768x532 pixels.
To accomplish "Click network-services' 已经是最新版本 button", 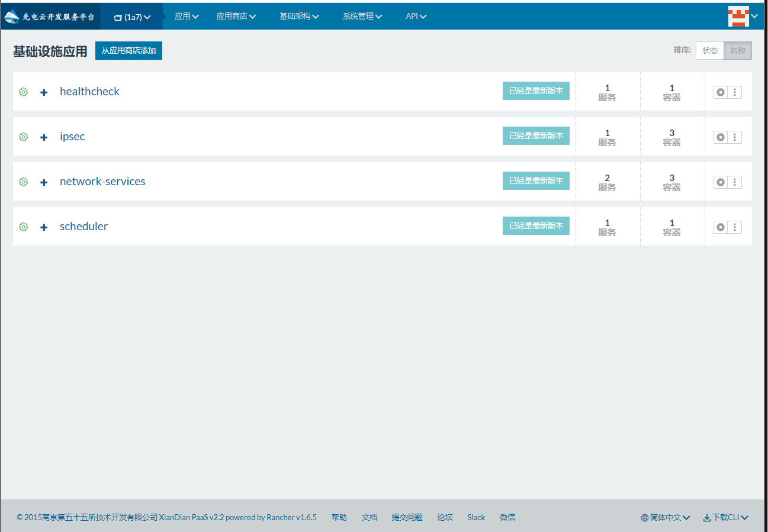I will click(x=536, y=180).
